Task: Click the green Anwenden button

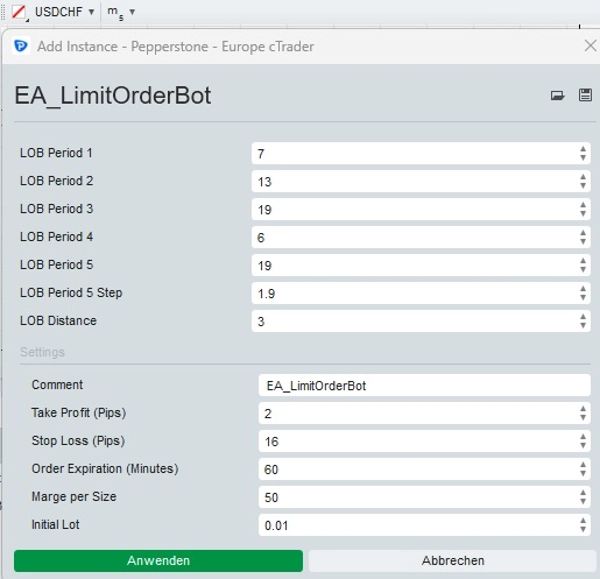Action: 158,561
